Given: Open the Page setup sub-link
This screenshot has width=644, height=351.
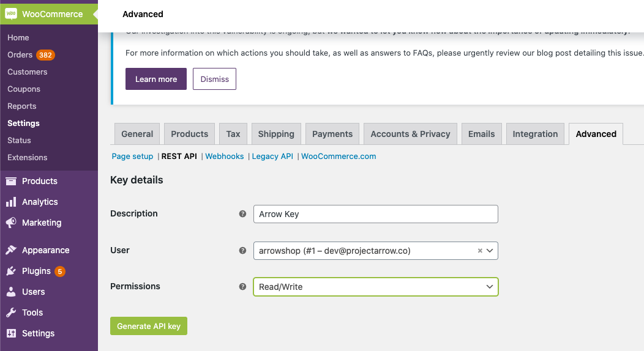Looking at the screenshot, I should point(132,156).
